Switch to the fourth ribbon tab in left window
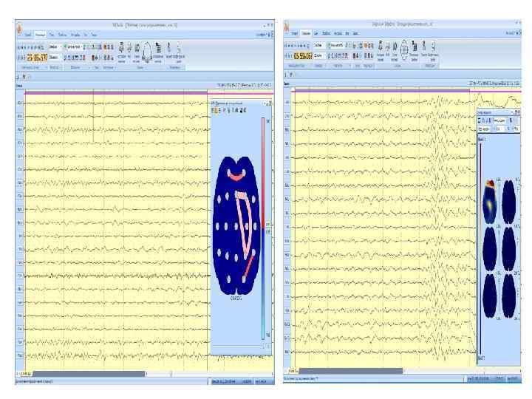This screenshot has height=399, width=532. click(62, 35)
